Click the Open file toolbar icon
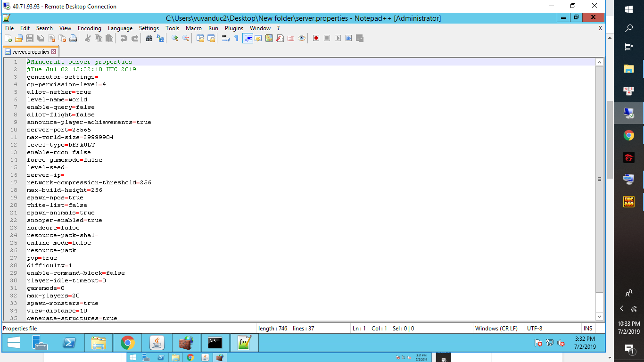Viewport: 644px width, 362px height. (19, 38)
